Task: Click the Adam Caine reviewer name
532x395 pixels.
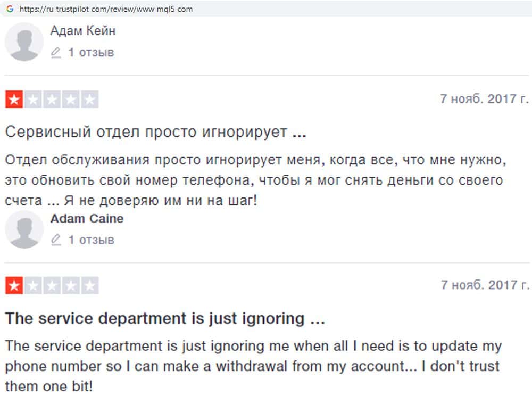Action: [x=87, y=219]
